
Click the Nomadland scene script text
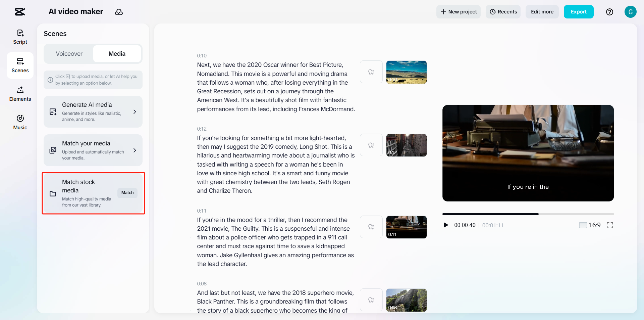[x=276, y=87]
